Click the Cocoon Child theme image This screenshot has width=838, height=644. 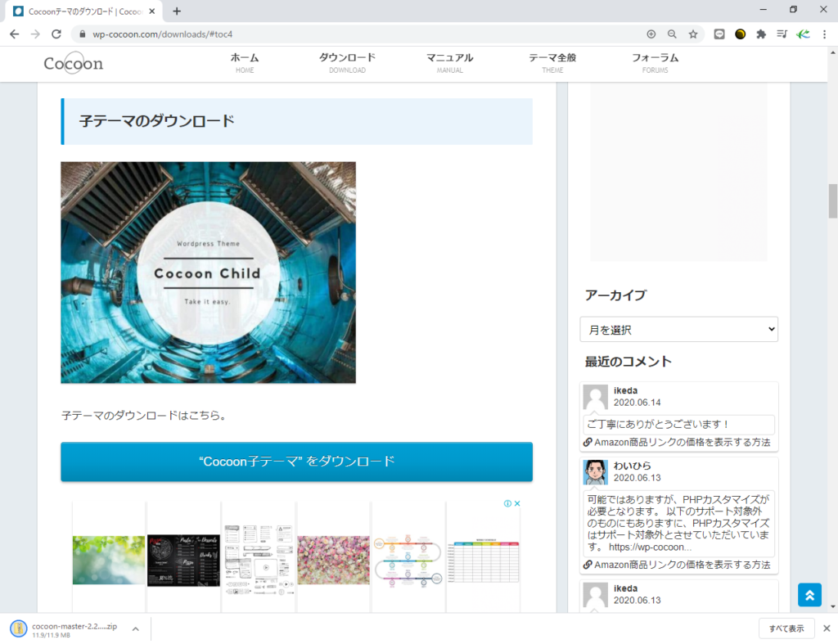click(209, 272)
